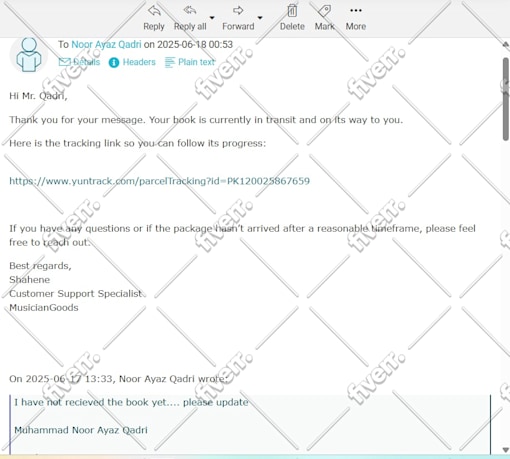Open the Forward options dropdown arrow

click(260, 18)
